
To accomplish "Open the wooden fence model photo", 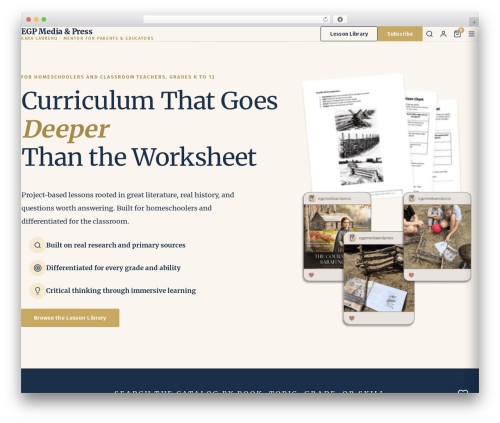I will click(379, 279).
